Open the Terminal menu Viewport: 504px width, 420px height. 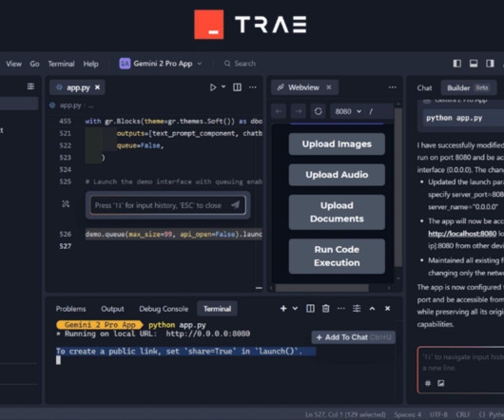tap(61, 64)
